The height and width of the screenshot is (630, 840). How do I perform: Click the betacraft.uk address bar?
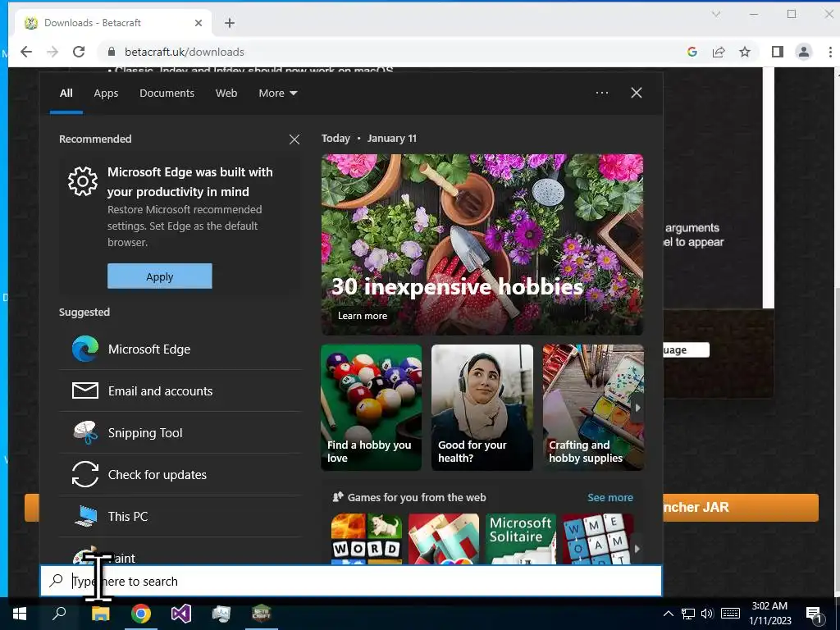394,52
